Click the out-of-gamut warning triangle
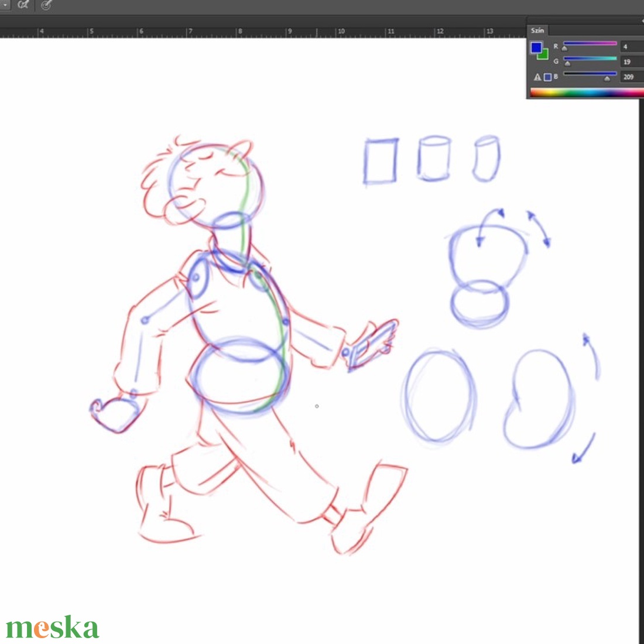Viewport: 644px width, 644px height. [x=537, y=77]
